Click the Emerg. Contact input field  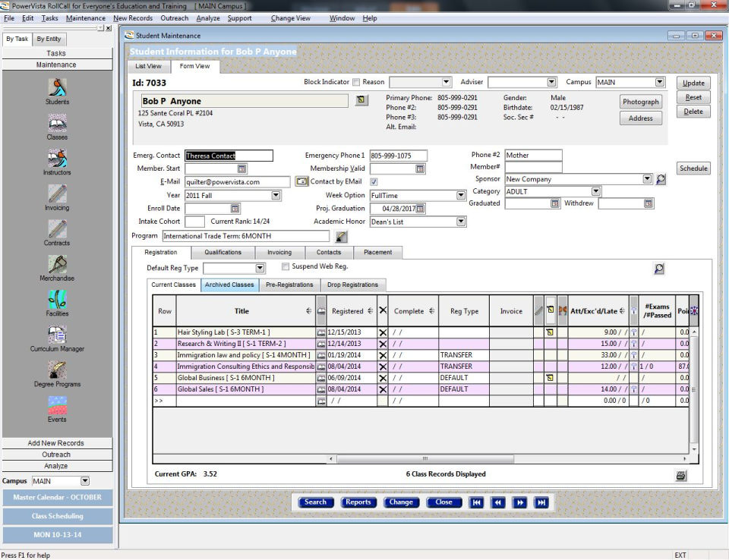pos(228,156)
